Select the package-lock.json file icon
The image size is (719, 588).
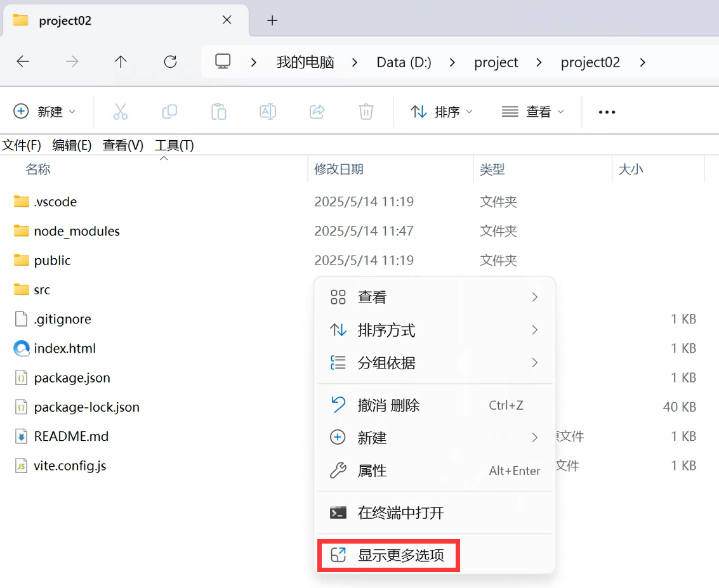(x=21, y=407)
